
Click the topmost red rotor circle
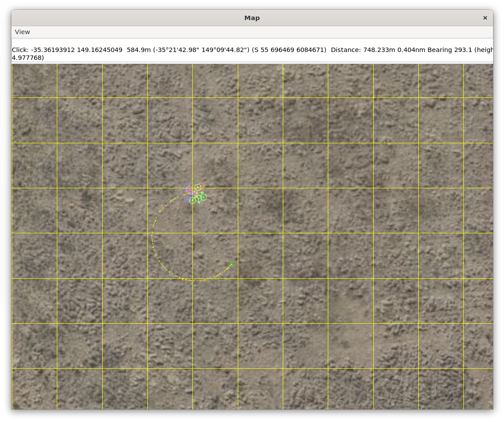click(201, 186)
